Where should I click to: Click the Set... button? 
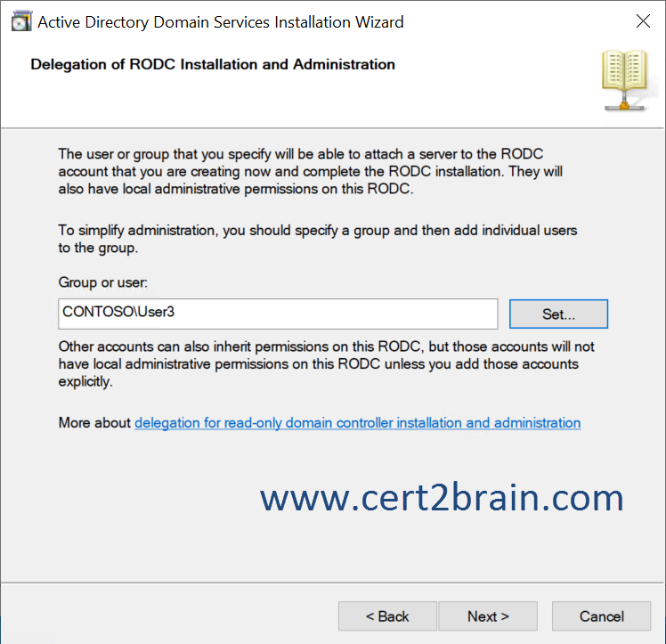tap(558, 314)
